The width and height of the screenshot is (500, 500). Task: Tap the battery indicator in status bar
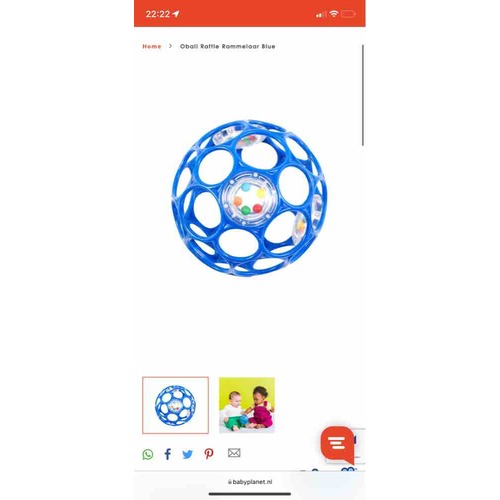point(348,14)
